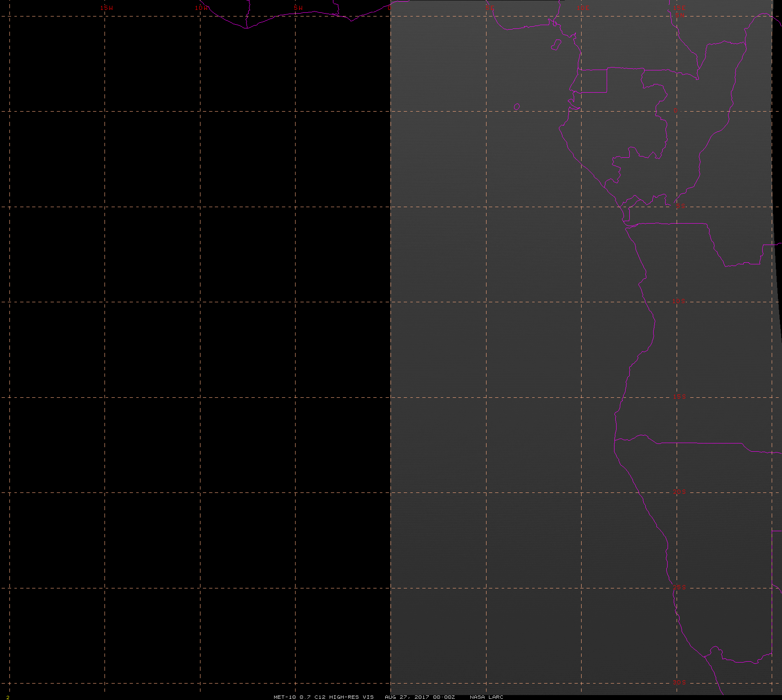The width and height of the screenshot is (782, 700).
Task: Click the "10S" latitude label
Action: [x=679, y=301]
